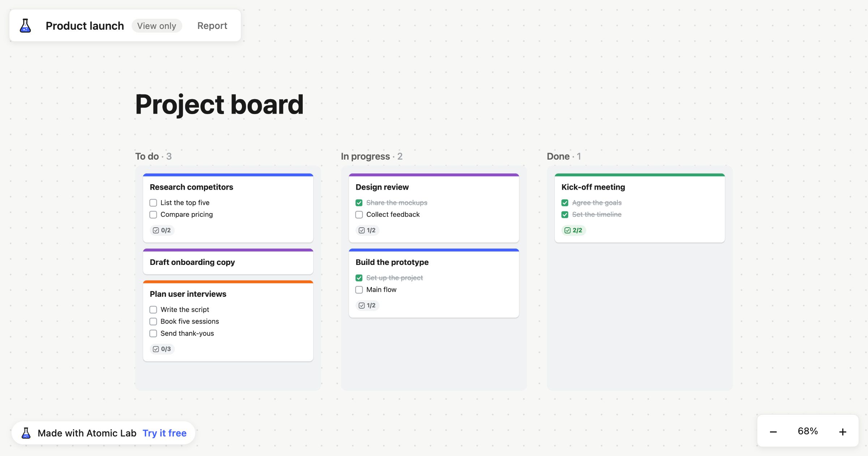
Task: Click the 1/2 badge on Build the prototype
Action: point(367,305)
